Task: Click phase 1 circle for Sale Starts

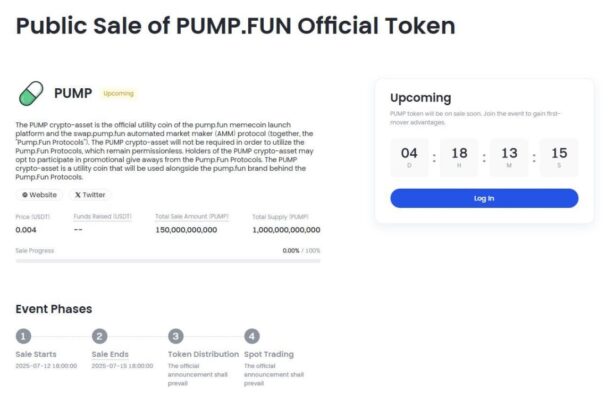Action: click(x=24, y=337)
